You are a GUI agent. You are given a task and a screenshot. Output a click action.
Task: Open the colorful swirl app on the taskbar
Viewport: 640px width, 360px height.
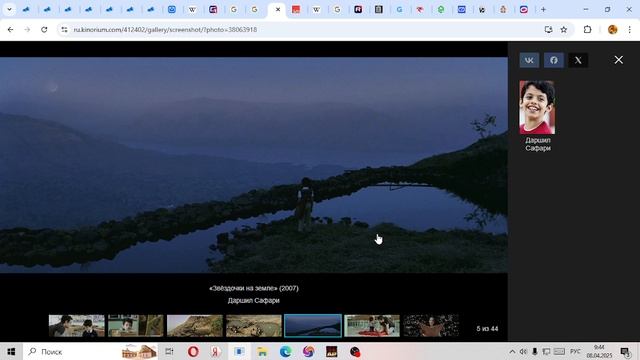309,351
